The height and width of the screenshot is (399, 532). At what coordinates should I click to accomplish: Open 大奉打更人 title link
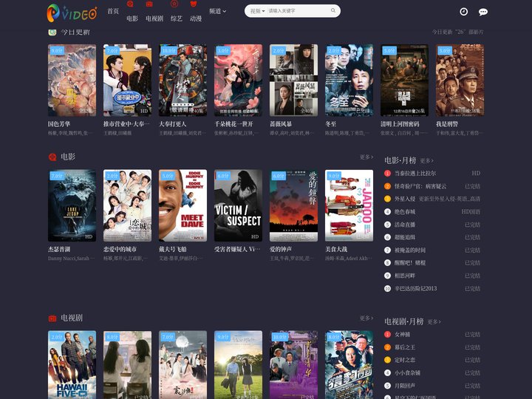coord(173,124)
